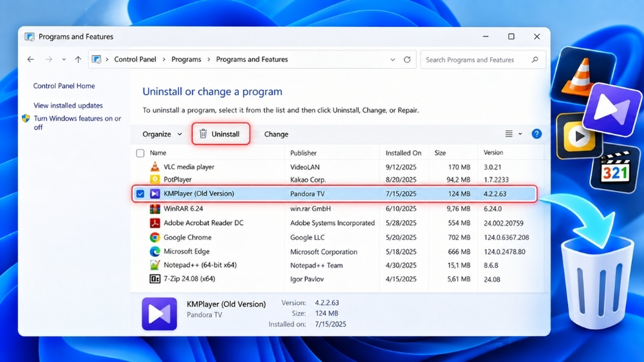Change view using the list view icon
Screen dimensions: 644x362
(x=509, y=134)
